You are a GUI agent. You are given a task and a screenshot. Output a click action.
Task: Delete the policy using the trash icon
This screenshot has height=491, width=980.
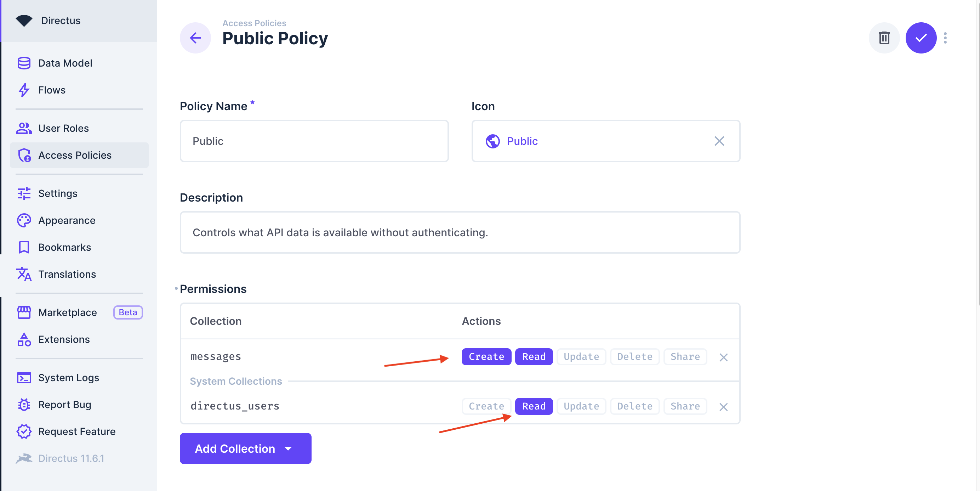click(x=884, y=38)
